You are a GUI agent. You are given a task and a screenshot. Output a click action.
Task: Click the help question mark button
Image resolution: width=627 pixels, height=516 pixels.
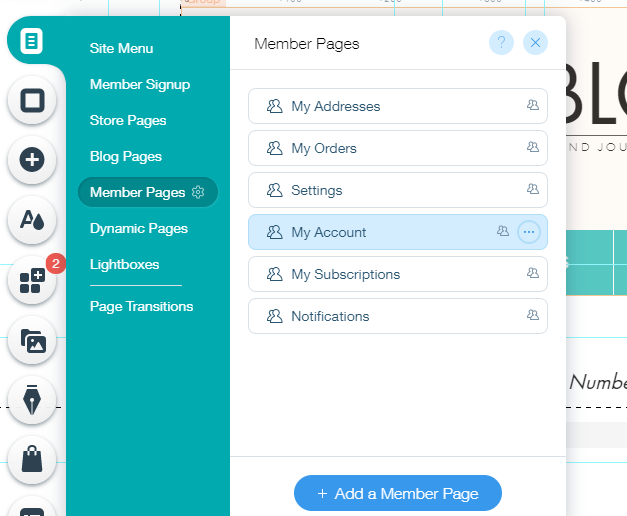click(x=501, y=42)
